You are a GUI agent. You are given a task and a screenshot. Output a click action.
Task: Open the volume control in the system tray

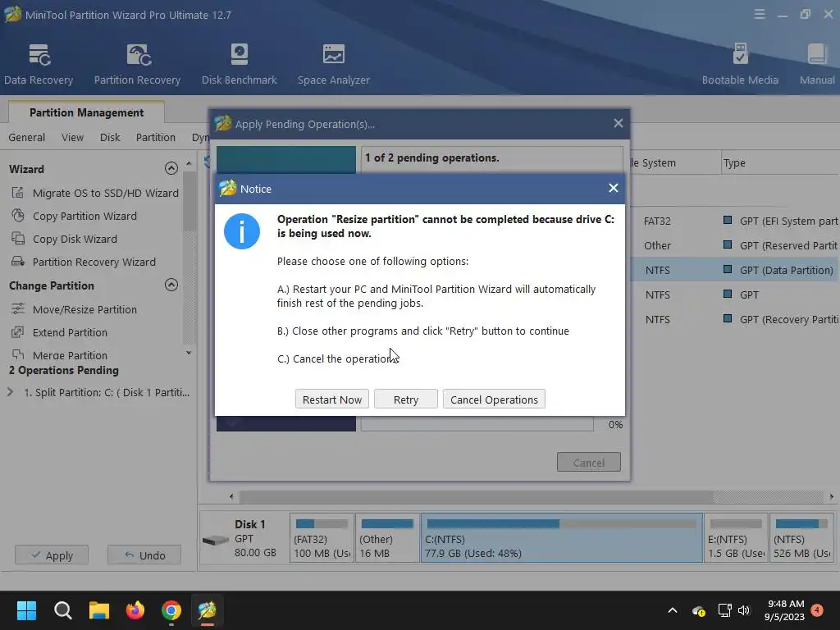(x=743, y=610)
